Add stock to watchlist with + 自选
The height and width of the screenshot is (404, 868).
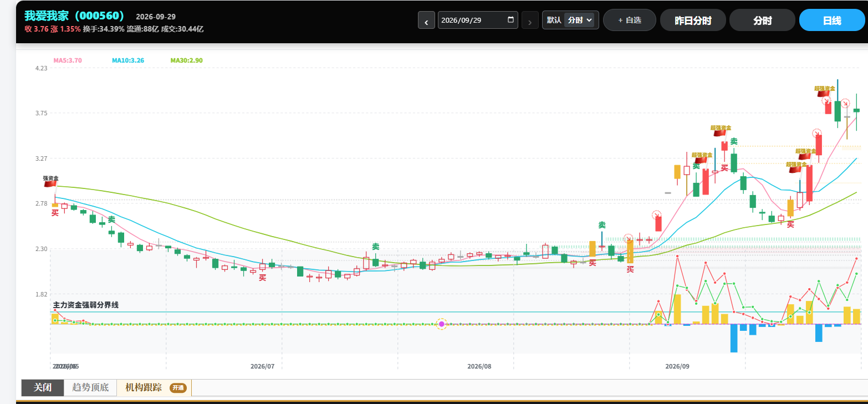tap(630, 20)
